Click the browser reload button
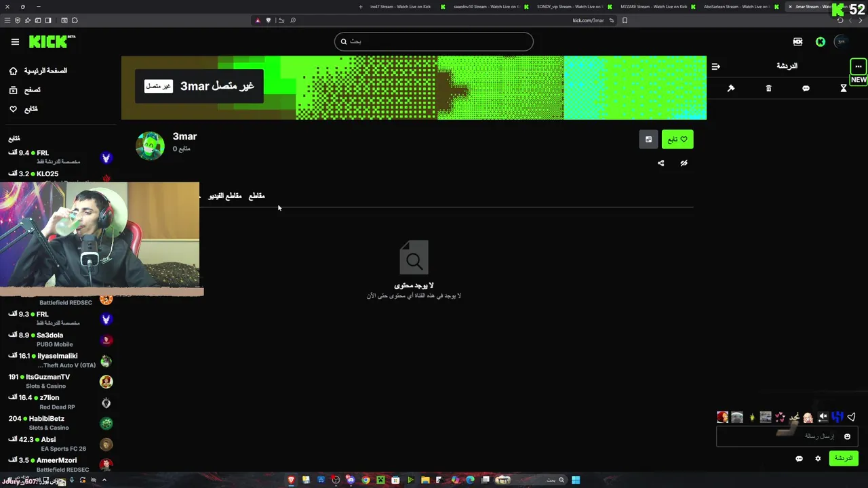 pyautogui.click(x=840, y=20)
